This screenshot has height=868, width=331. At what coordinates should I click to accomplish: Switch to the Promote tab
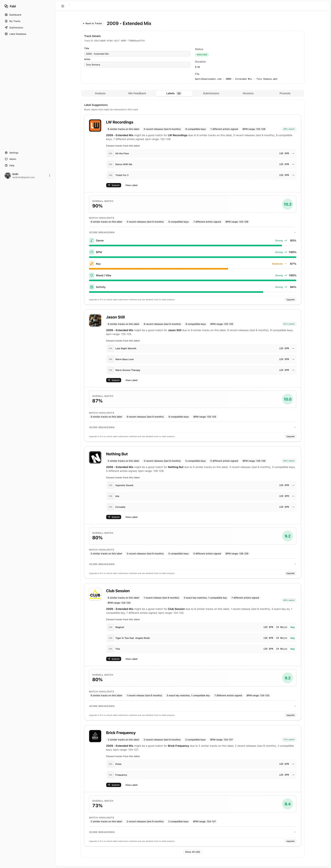tap(284, 93)
